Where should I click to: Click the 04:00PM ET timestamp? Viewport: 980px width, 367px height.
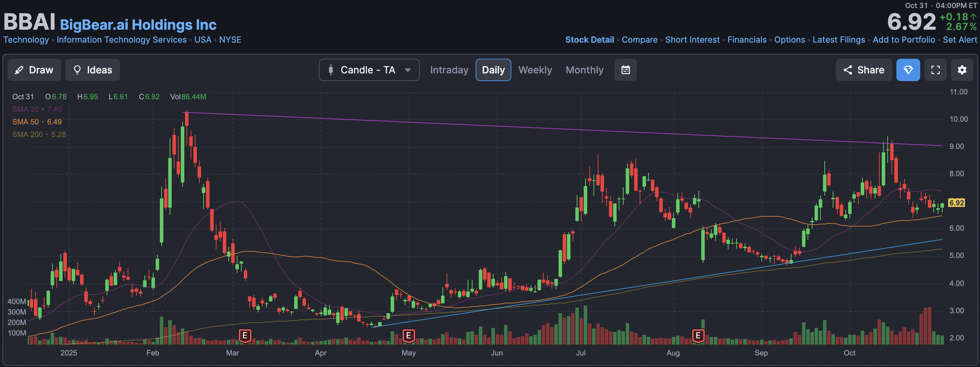click(956, 6)
